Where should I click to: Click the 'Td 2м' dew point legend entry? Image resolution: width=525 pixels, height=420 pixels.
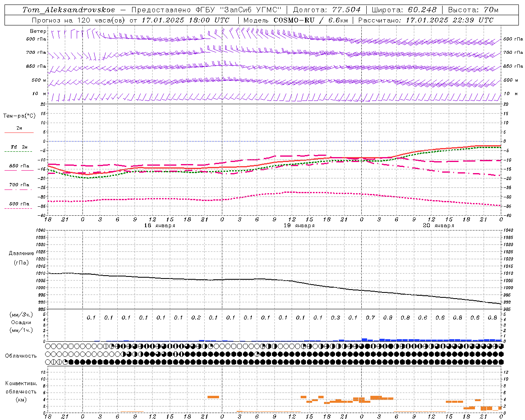click(x=19, y=147)
